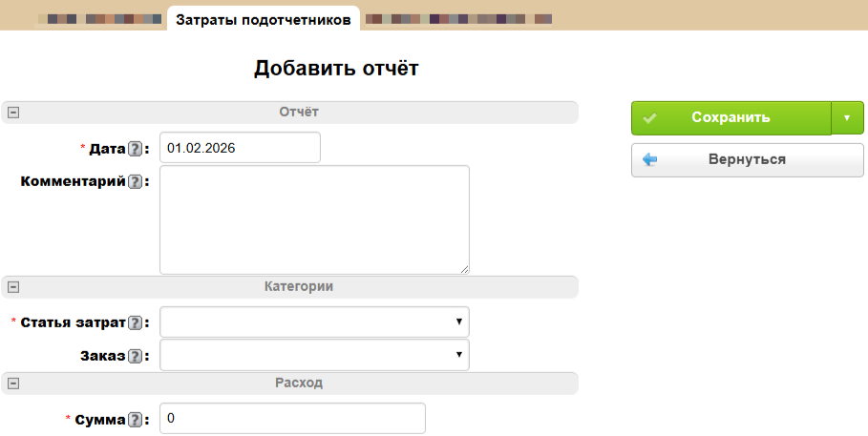Click the Категории section header title
868x436 pixels.
(x=299, y=286)
